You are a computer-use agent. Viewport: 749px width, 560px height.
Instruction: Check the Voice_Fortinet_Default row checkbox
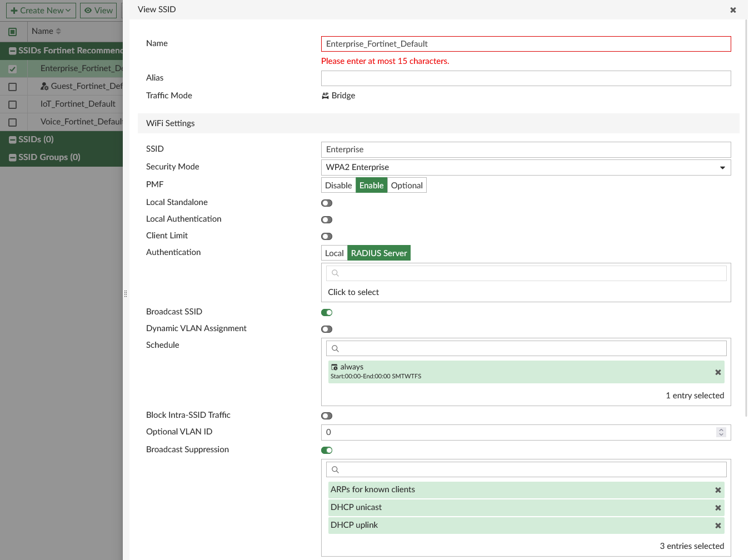tap(13, 122)
